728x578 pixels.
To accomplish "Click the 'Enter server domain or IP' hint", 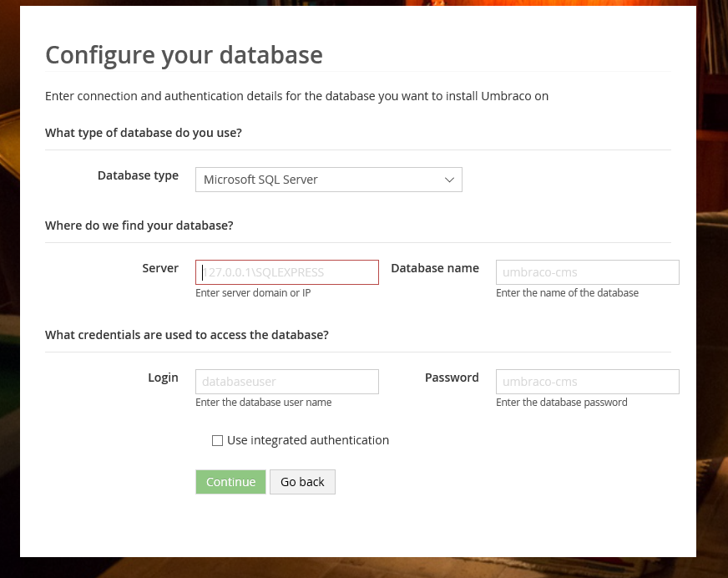I will [253, 293].
